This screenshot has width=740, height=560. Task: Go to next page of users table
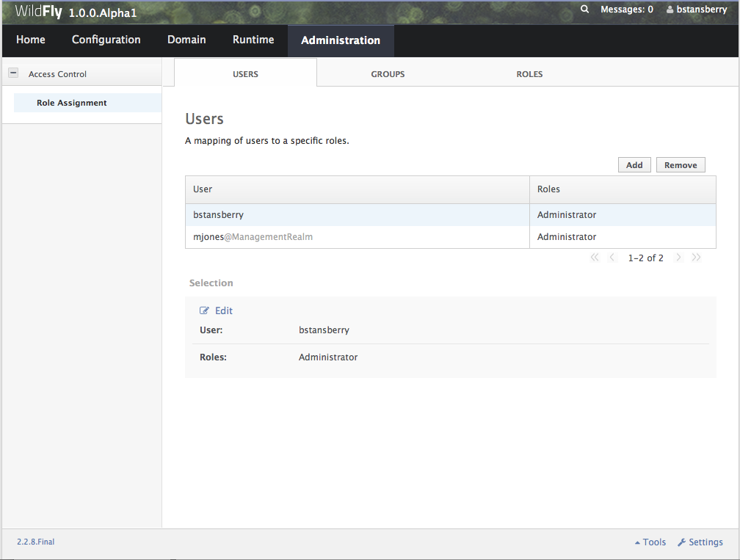pos(678,258)
